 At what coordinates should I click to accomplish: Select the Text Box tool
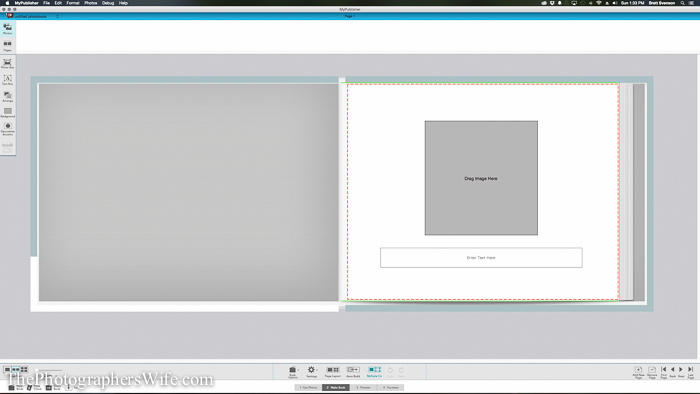8,80
